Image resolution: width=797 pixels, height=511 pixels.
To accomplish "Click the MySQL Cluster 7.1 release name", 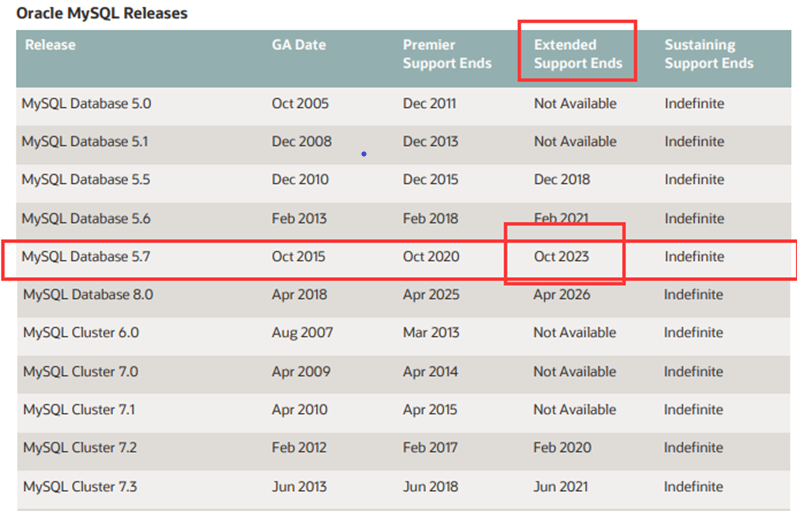I will pos(80,410).
